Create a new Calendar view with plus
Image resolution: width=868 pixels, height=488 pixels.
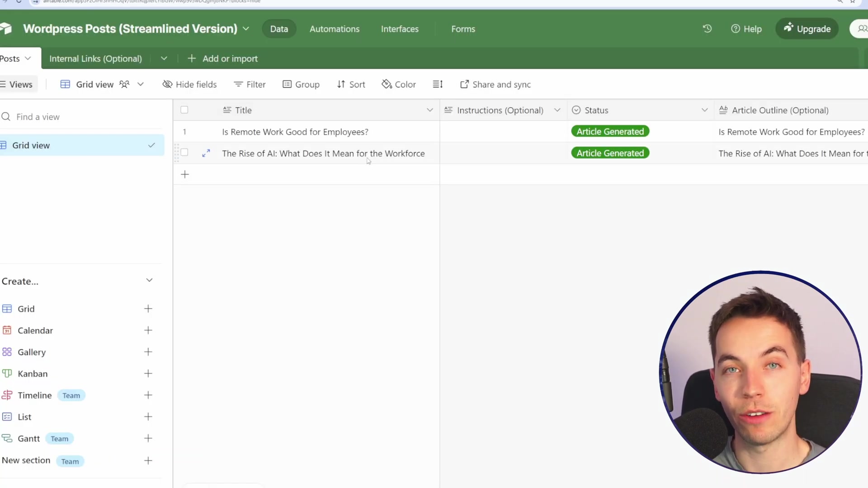148,331
